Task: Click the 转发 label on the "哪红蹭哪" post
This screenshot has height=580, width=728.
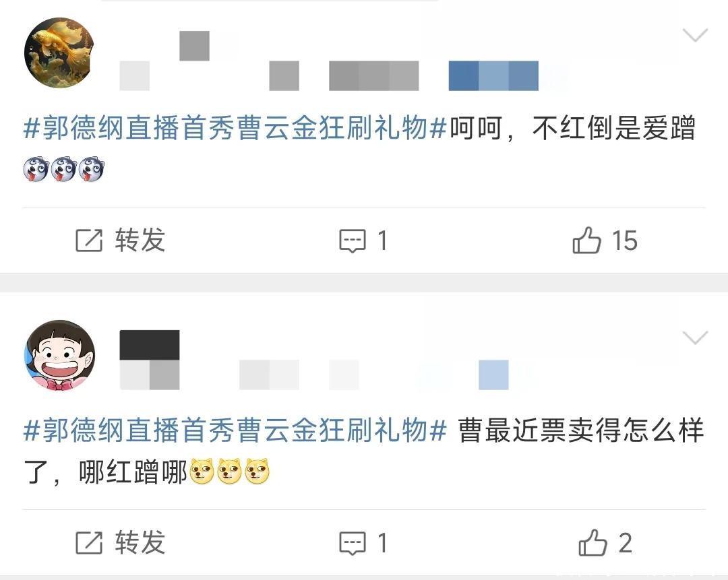Action: pos(140,542)
